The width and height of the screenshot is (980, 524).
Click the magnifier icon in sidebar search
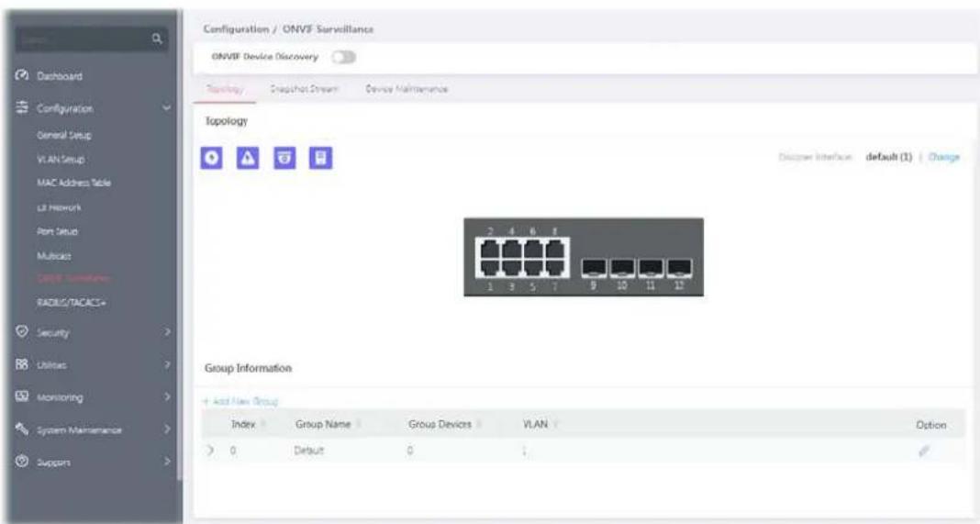point(157,39)
